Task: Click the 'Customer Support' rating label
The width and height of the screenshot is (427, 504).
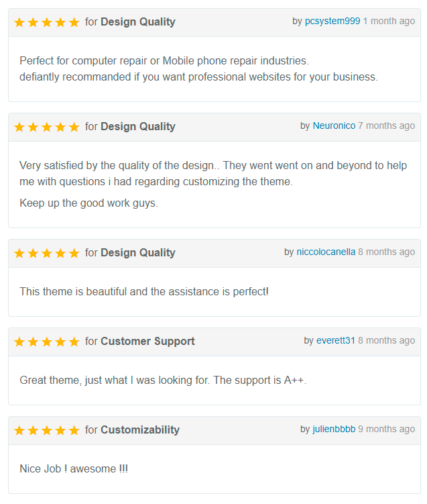Action: tap(147, 342)
